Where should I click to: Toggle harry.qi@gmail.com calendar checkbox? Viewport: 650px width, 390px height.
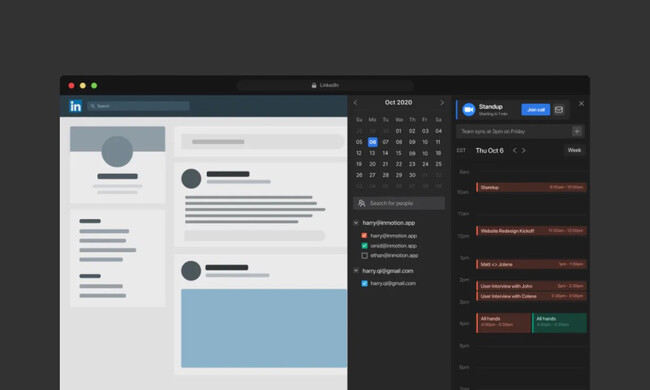tap(364, 283)
